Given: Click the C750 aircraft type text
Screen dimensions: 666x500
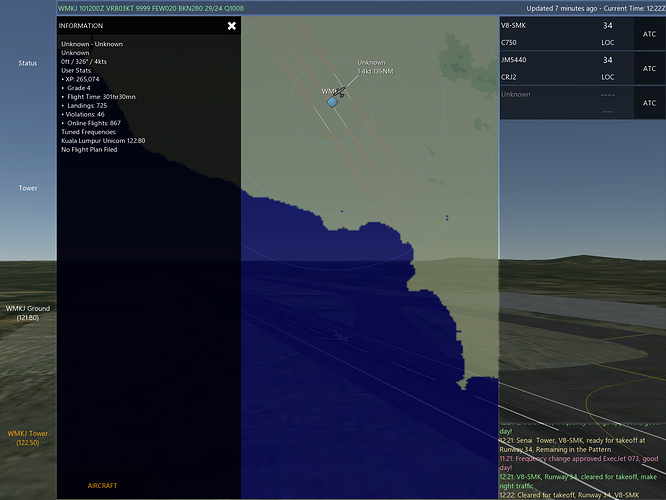Looking at the screenshot, I should tap(509, 42).
